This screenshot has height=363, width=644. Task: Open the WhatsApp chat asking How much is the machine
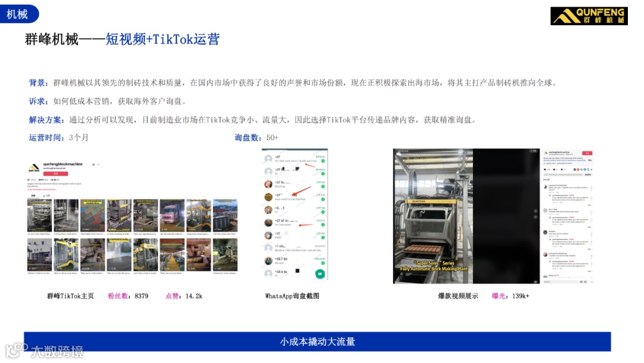[295, 198]
